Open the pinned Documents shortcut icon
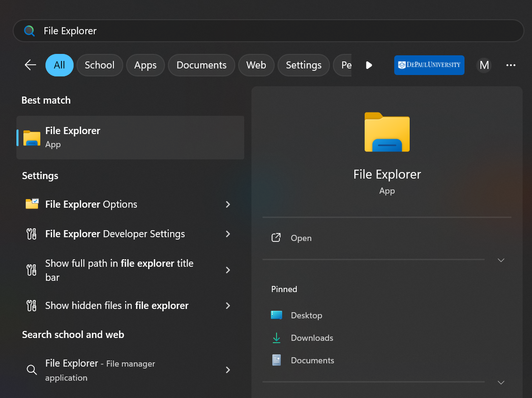 pyautogui.click(x=277, y=360)
